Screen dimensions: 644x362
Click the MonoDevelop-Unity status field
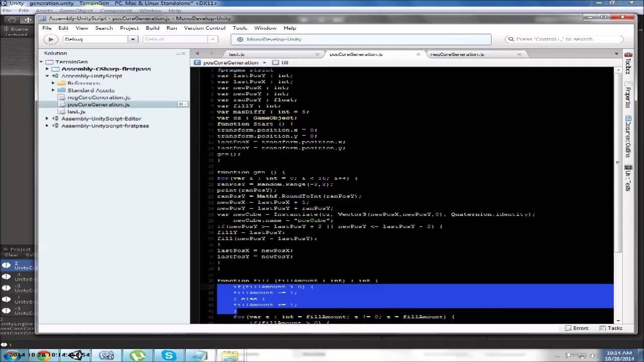361,39
